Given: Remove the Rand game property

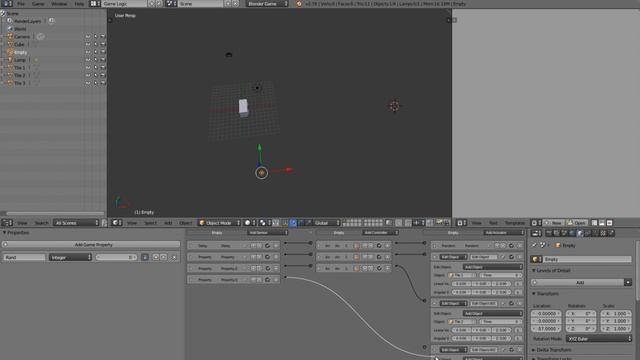Looking at the screenshot, I should point(174,257).
